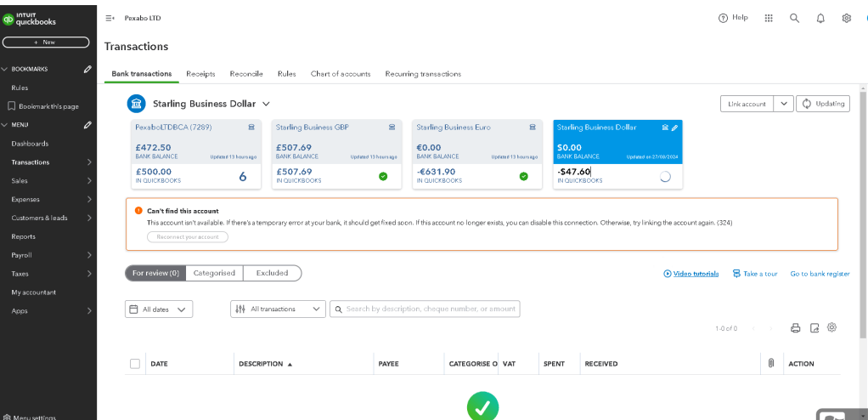Screen dimensions: 868x420
Task: Open My accountant in sidebar
Action: tap(34, 292)
